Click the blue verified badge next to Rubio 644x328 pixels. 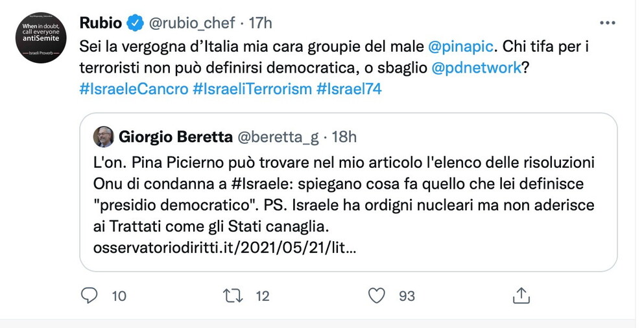click(134, 23)
